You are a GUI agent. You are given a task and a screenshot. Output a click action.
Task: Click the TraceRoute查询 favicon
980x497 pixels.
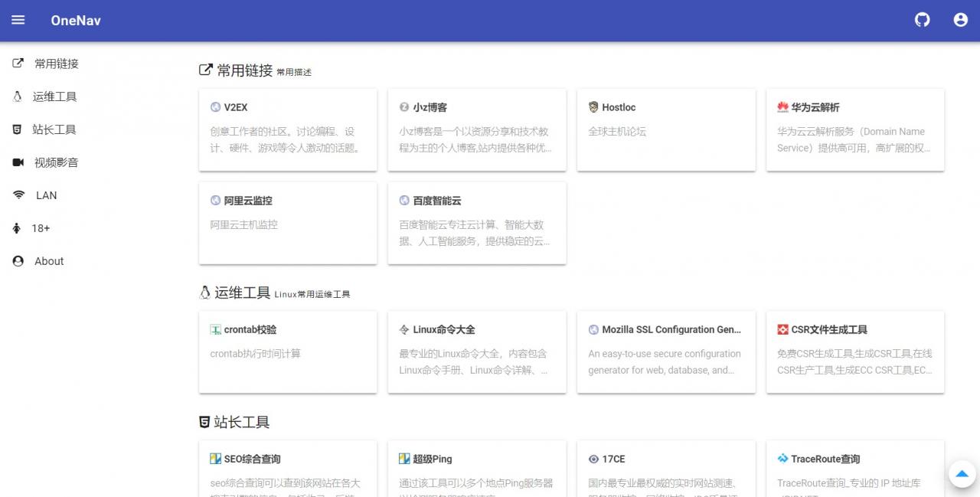pyautogui.click(x=782, y=459)
